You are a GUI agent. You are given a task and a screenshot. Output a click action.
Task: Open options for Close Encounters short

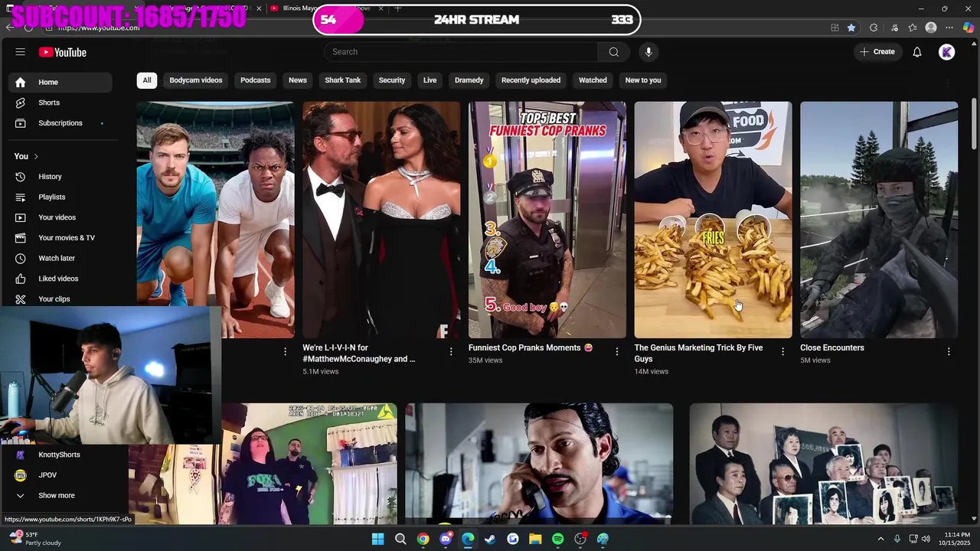949,351
